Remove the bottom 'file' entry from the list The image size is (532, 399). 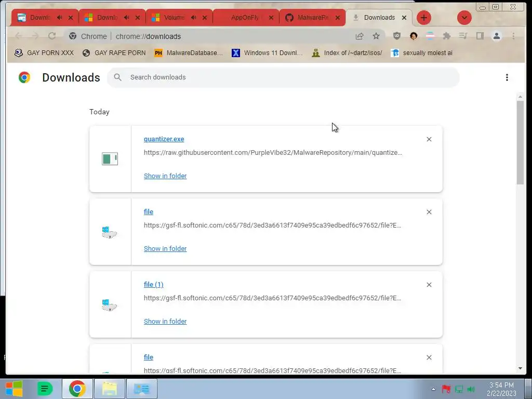click(429, 357)
